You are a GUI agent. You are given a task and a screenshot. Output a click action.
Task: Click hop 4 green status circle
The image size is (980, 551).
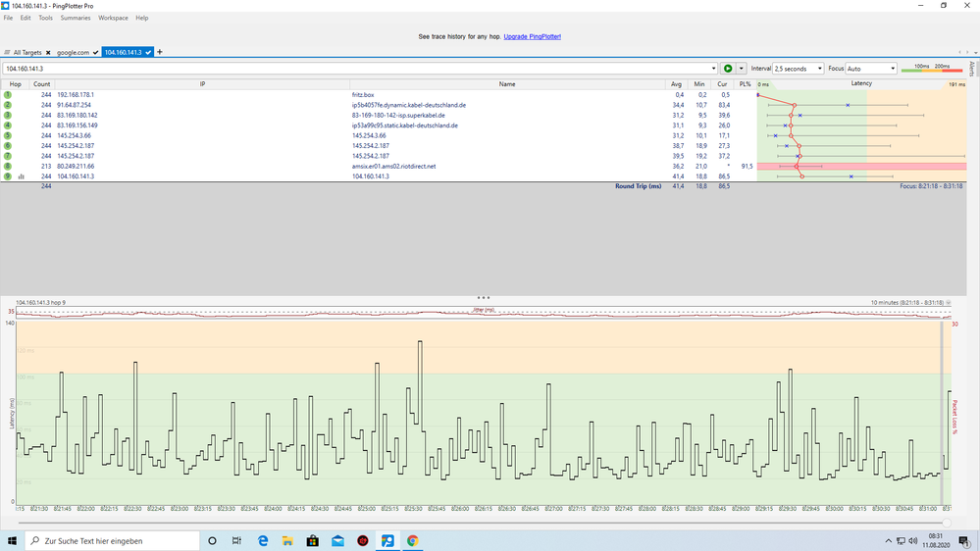click(8, 125)
